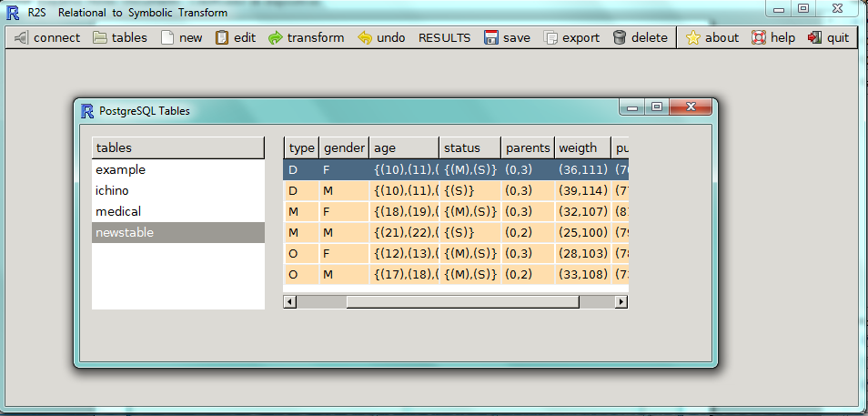The image size is (868, 416).
Task: Click the yellow undo arrow
Action: pos(365,38)
